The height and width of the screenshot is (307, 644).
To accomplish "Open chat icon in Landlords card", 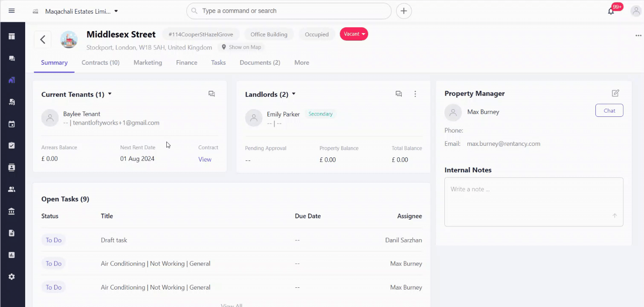I will [x=399, y=94].
